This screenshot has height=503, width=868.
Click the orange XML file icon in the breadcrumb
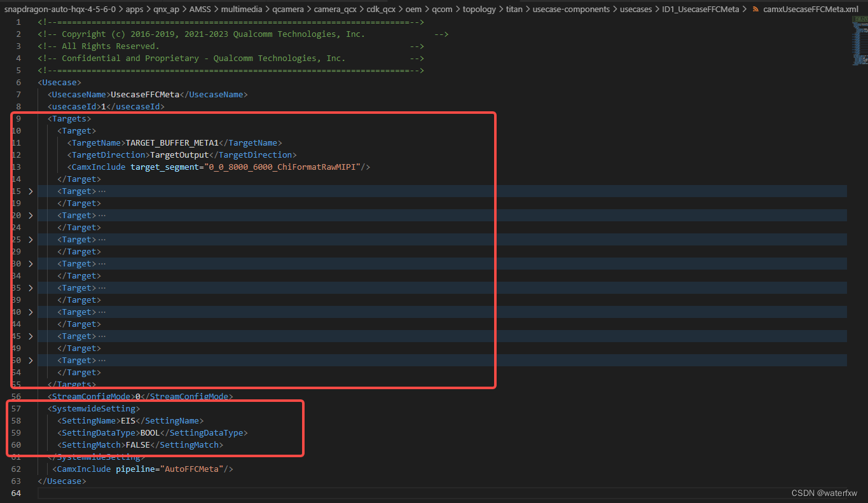click(754, 10)
